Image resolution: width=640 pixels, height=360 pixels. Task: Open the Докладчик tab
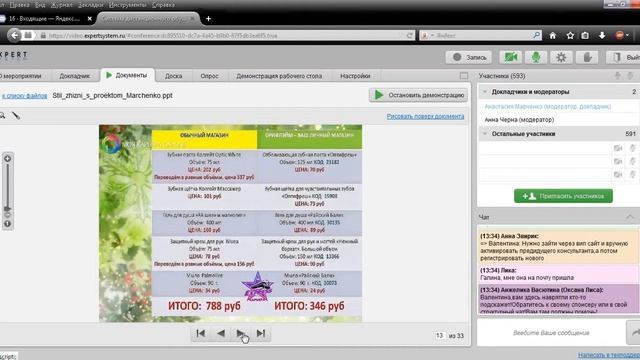pyautogui.click(x=75, y=76)
